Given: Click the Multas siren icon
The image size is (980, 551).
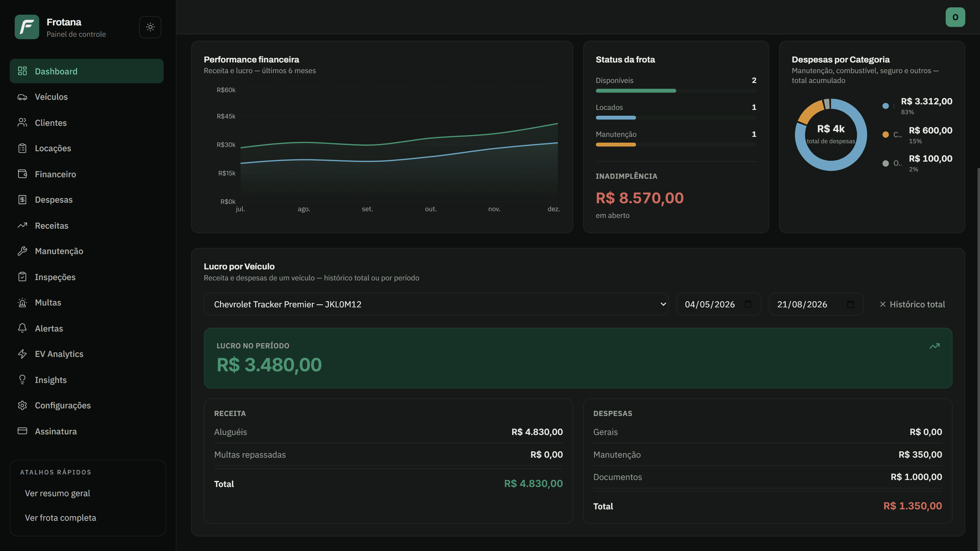Looking at the screenshot, I should coord(22,303).
